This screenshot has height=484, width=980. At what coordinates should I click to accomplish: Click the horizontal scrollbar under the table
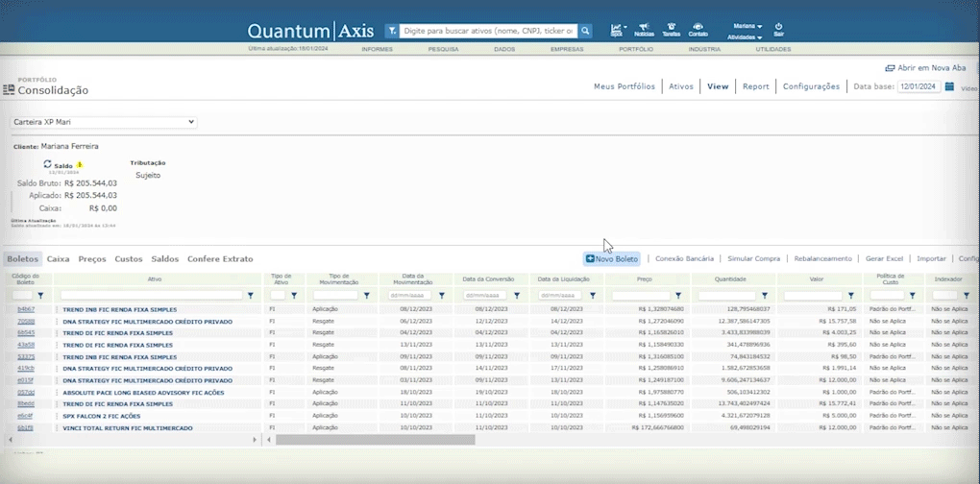click(x=375, y=440)
